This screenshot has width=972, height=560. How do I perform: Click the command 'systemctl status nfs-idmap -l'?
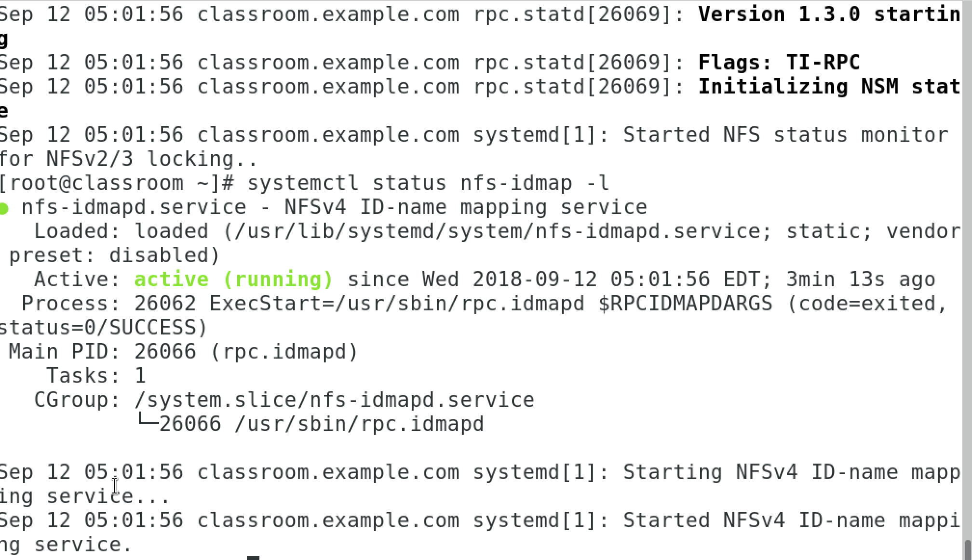click(x=428, y=183)
